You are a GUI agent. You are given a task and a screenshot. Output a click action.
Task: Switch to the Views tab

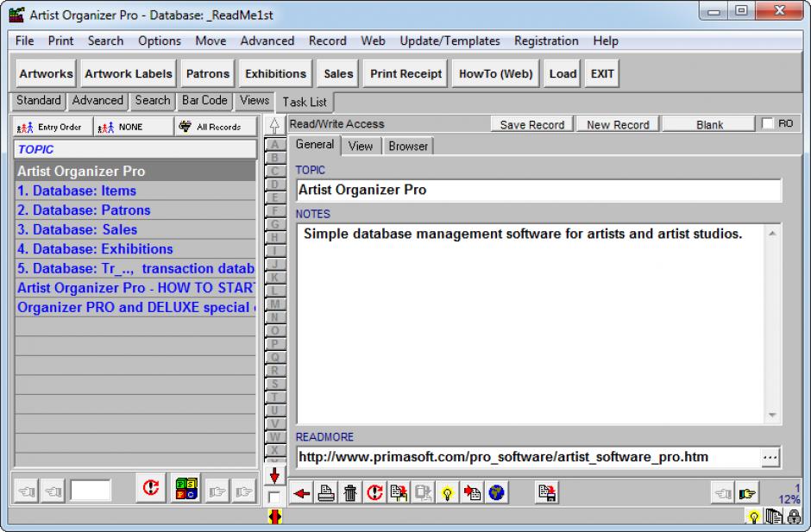(x=255, y=100)
